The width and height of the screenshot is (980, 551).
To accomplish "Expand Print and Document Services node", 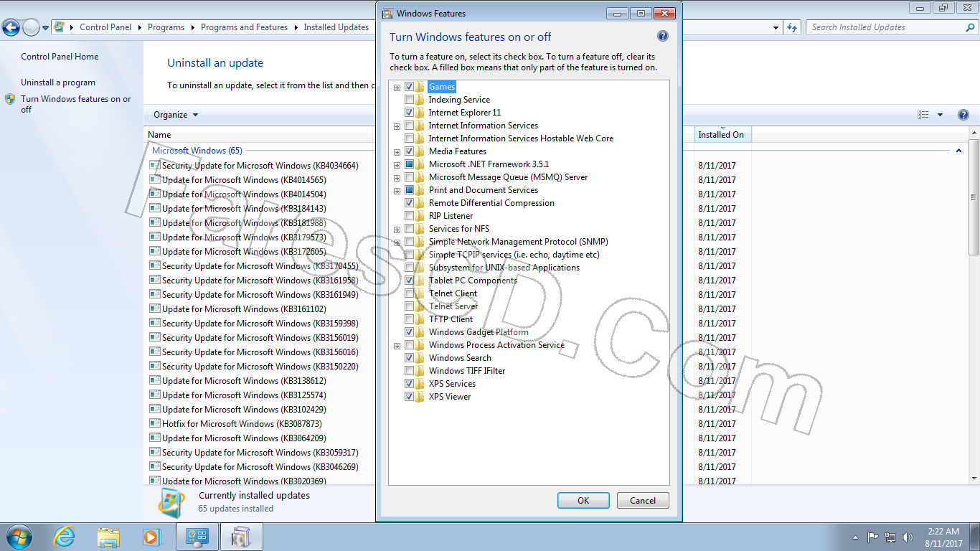I will pos(397,191).
